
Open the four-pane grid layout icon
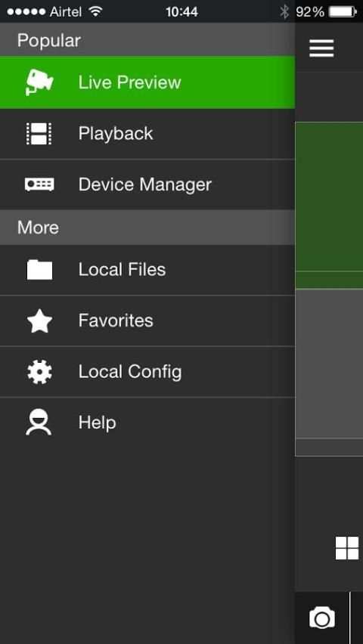[347, 548]
